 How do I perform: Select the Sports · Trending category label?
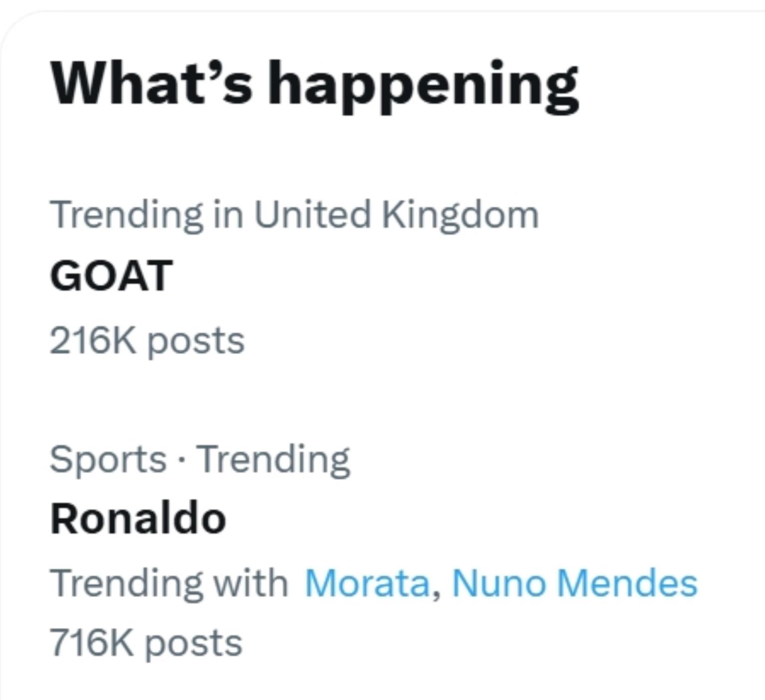(200, 459)
